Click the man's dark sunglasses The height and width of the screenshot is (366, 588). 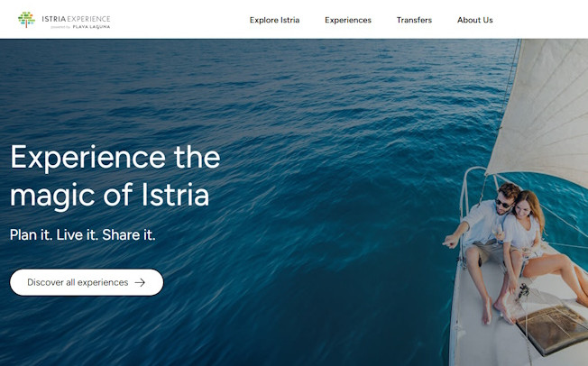click(x=503, y=204)
